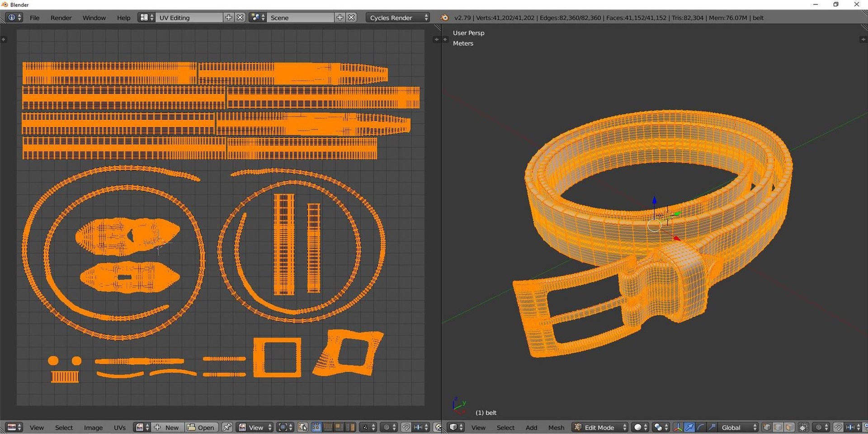Select vertex select mode in 3D view

point(767,427)
